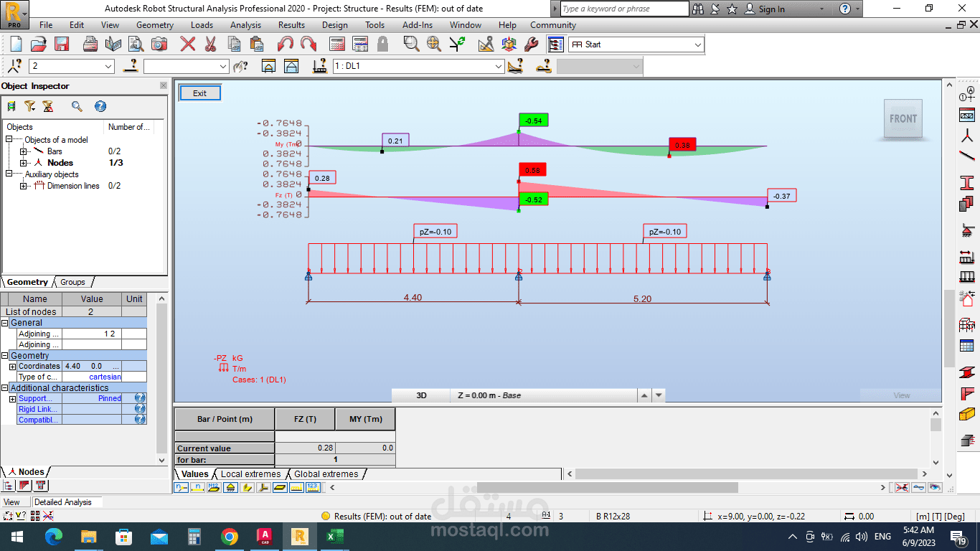This screenshot has height=551, width=980.
Task: Open the Results menu
Action: pos(291,25)
